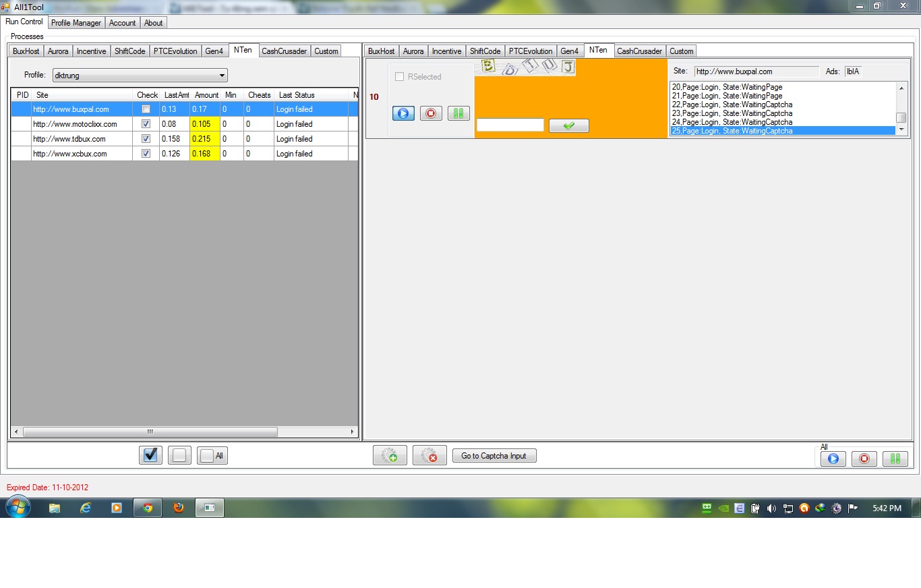Image resolution: width=921 pixels, height=588 pixels.
Task: Uncheck the http://www.motoclixx.com row checkbox
Action: [x=146, y=124]
